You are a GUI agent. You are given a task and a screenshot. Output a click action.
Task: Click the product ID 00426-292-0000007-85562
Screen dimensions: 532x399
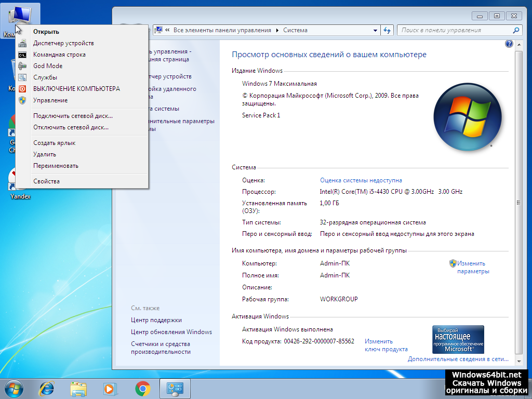[x=319, y=341]
